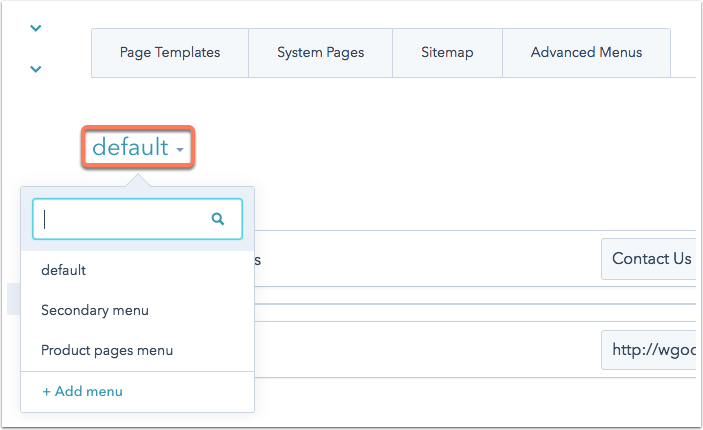Click the caret arrow next to default
Viewport: 703px width, 430px height.
coord(180,149)
